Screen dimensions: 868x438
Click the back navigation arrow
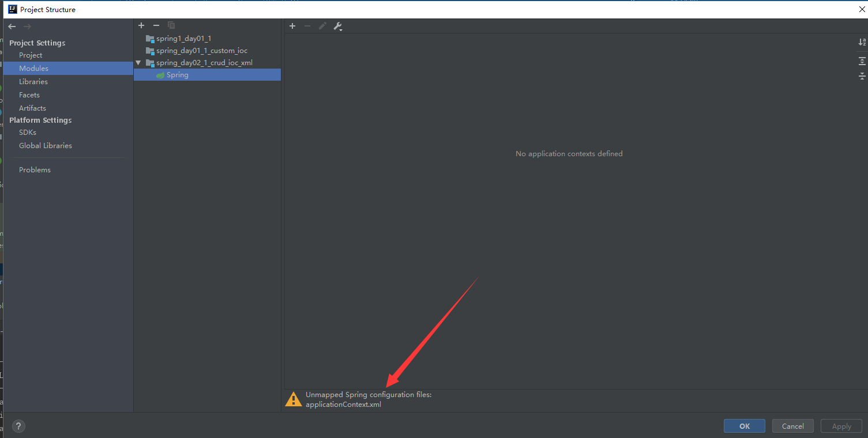pyautogui.click(x=12, y=27)
